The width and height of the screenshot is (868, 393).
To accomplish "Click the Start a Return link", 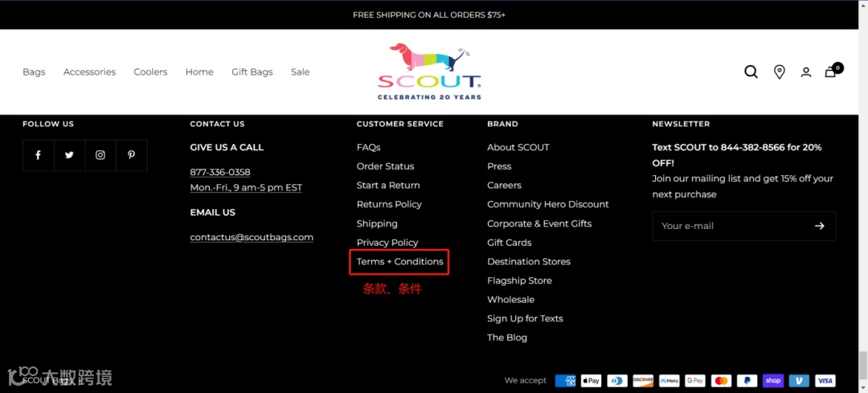I will (388, 186).
